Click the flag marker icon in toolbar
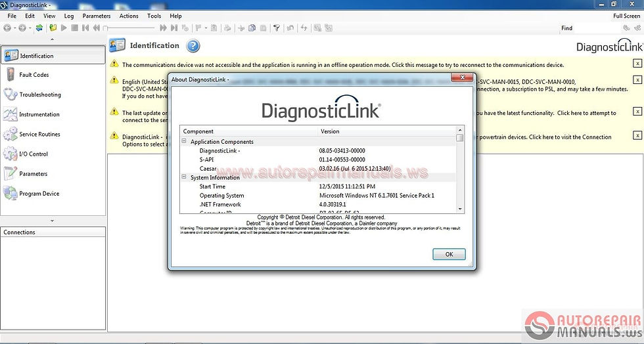 198,28
